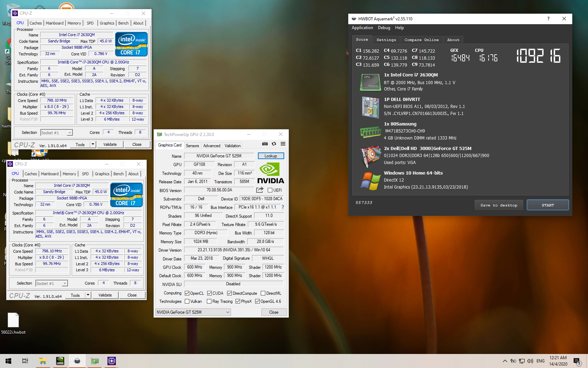Open the GPU-Z hamburger menu
The image size is (588, 368).
283,144
